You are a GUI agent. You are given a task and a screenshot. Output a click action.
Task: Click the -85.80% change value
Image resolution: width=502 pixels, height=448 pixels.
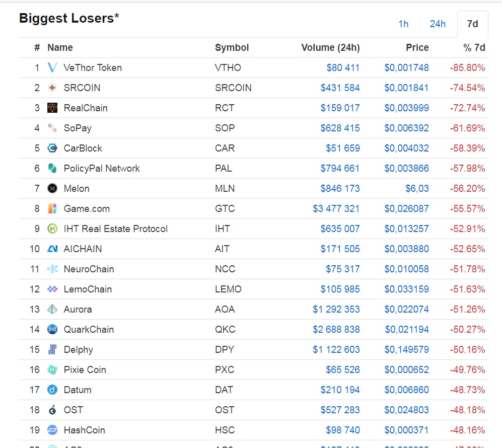click(x=467, y=67)
